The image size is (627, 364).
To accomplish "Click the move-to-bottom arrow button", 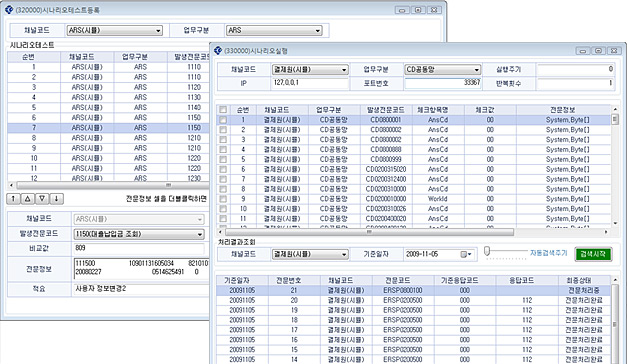I will tap(56, 198).
